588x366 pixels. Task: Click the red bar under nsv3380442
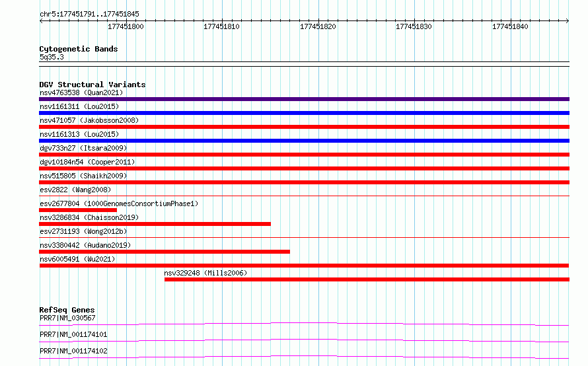click(x=165, y=252)
